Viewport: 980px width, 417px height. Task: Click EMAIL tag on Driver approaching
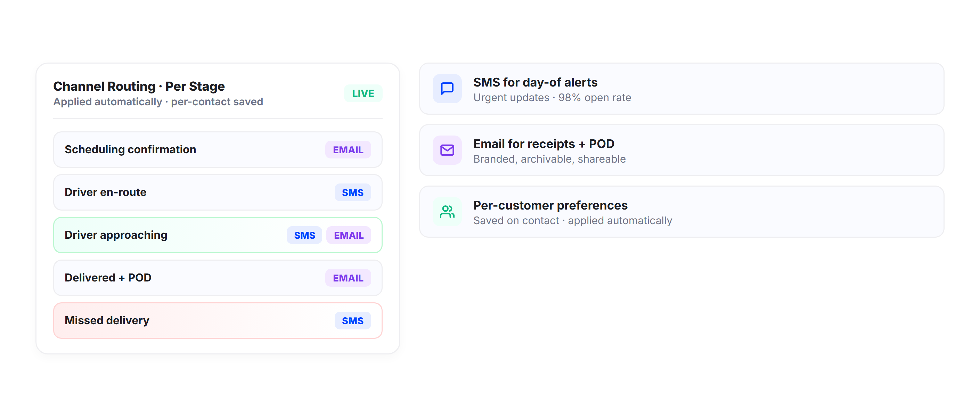[349, 235]
